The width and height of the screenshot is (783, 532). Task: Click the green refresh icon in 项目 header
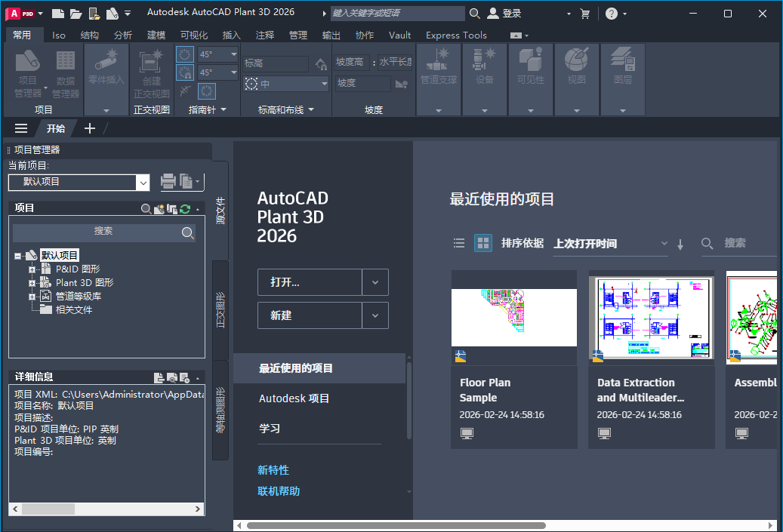pos(185,208)
